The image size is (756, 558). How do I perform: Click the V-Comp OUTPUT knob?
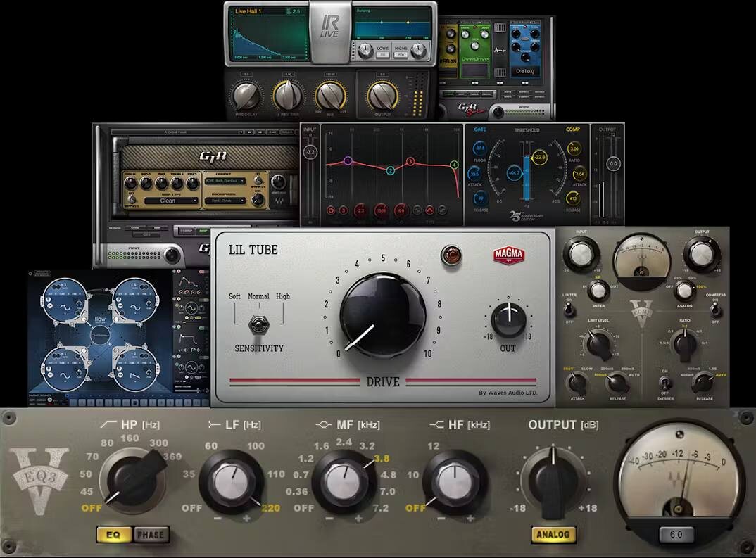coord(702,255)
